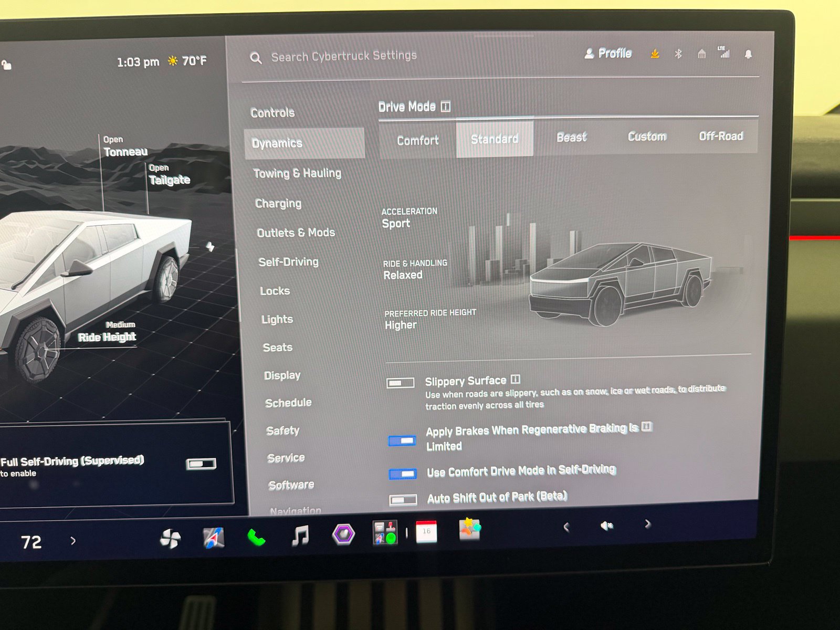The height and width of the screenshot is (630, 840).
Task: Tap the HomeLink garage icon
Action: 701,54
